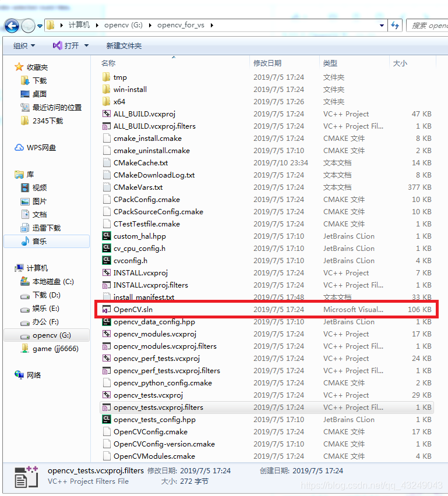Click the ALL_BUILD.vcxproj.filters file icon
Viewport: 448px width, 496px height.
[107, 126]
